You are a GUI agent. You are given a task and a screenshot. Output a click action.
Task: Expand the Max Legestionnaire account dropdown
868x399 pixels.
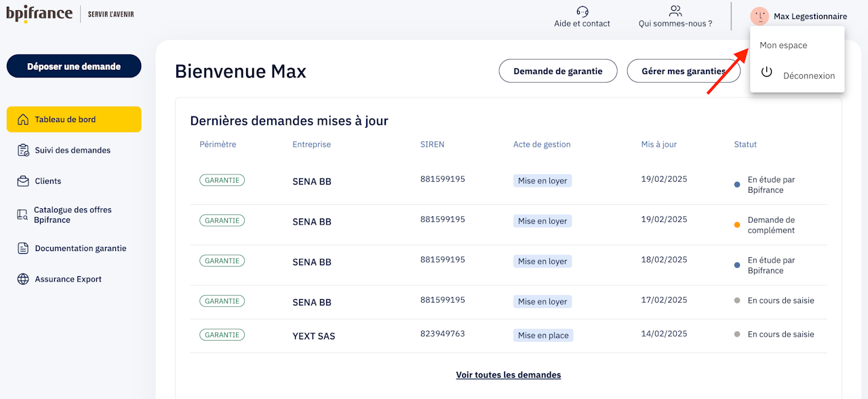click(x=810, y=16)
